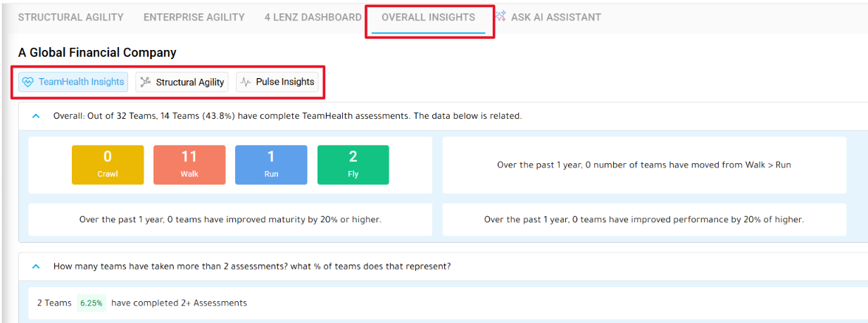Viewport: 868px width, 323px height.
Task: Click the blue Run count tile
Action: tap(271, 165)
